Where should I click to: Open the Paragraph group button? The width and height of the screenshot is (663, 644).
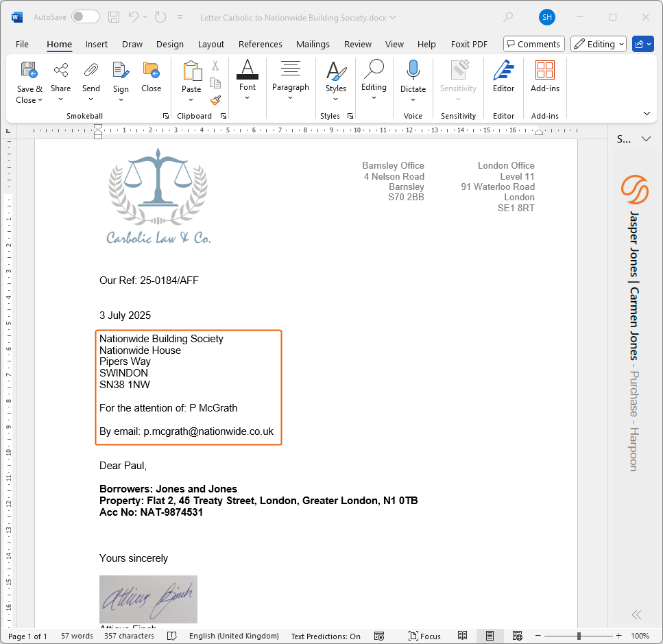[x=291, y=80]
